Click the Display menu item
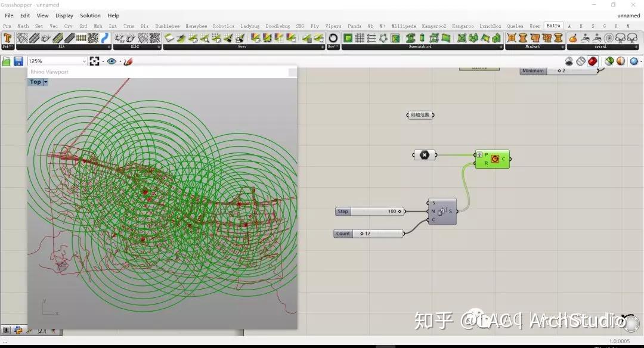This screenshot has width=644, height=348. [x=64, y=15]
